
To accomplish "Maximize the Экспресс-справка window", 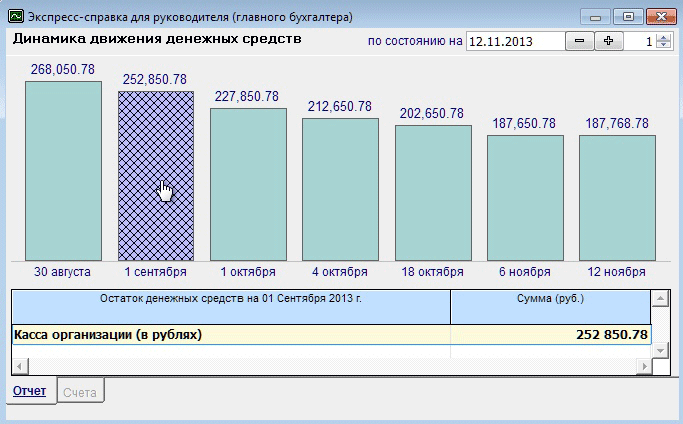I will pyautogui.click(x=628, y=17).
